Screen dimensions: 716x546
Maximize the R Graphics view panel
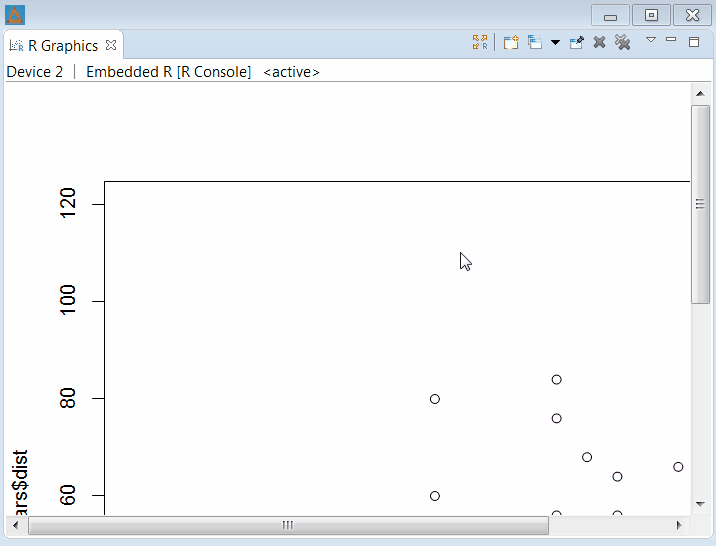pyautogui.click(x=694, y=42)
